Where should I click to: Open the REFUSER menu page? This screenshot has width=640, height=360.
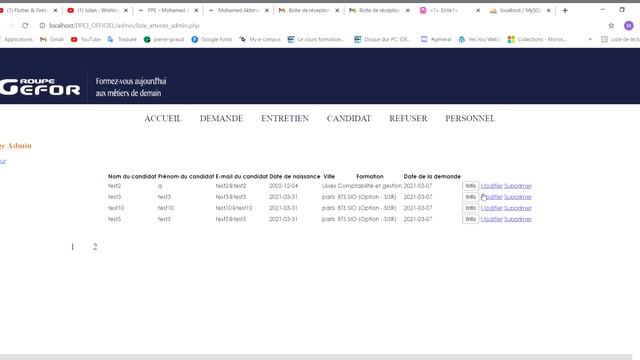408,118
